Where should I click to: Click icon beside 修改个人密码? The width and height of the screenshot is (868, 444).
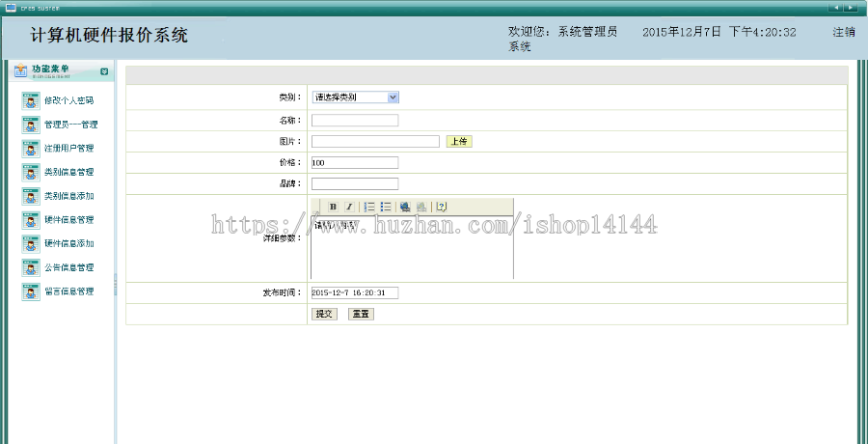(x=31, y=101)
